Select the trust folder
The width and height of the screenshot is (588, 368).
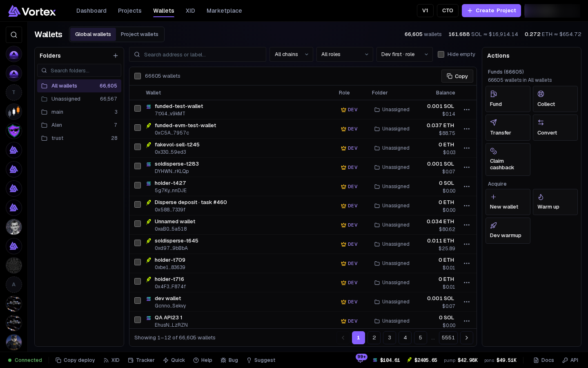(x=79, y=138)
